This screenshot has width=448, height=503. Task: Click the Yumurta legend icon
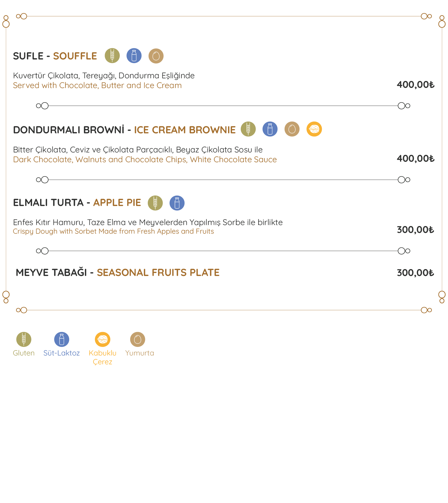coord(138,339)
